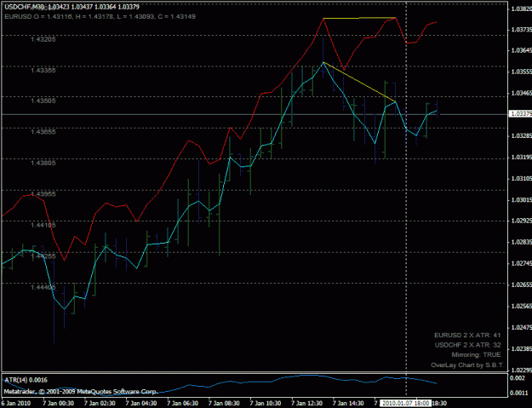
Task: Click the 1.03555 price scale value
Action: pos(522,72)
